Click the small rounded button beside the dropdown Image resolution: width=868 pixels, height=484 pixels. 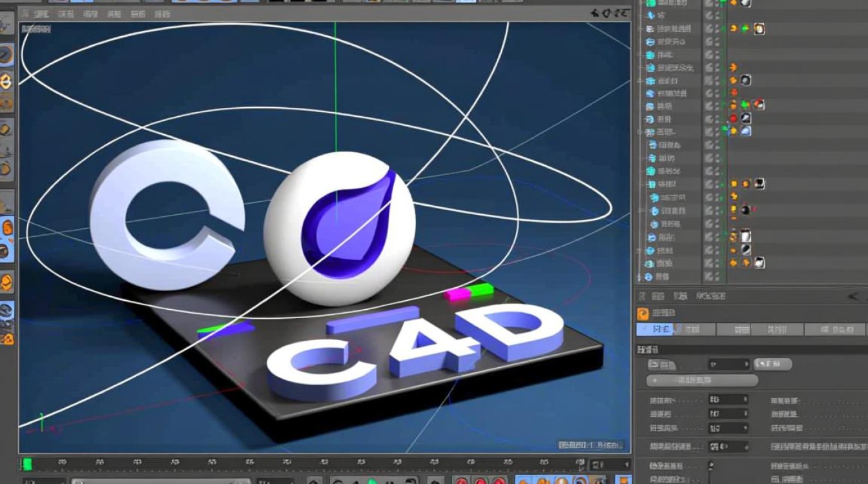coord(772,365)
